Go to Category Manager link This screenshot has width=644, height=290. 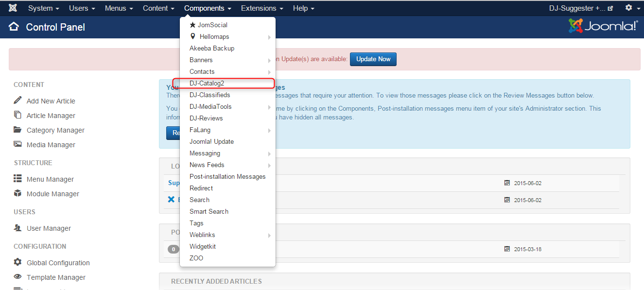[x=55, y=130]
